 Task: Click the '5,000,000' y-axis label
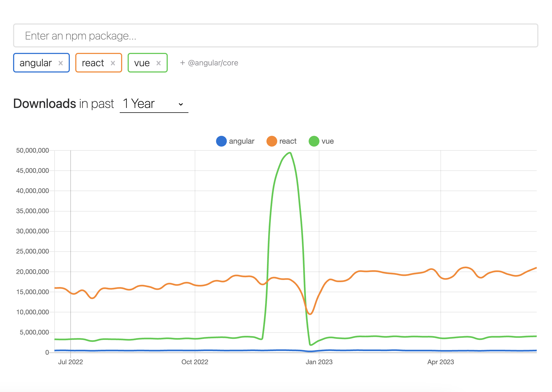[x=34, y=332]
